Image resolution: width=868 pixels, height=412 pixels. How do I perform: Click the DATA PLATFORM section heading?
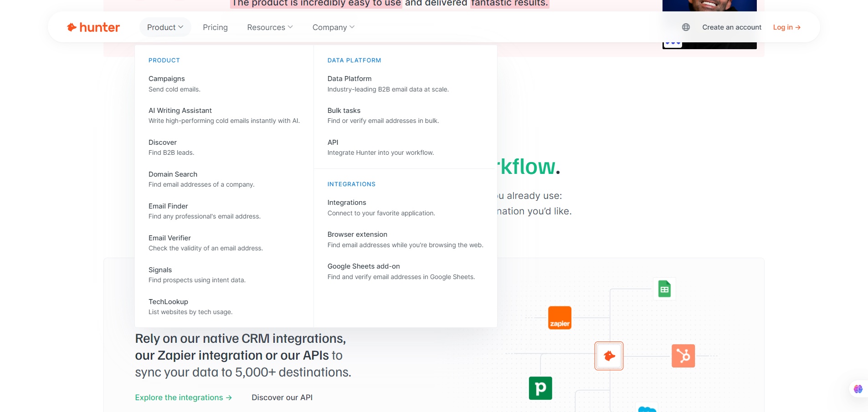(x=354, y=61)
